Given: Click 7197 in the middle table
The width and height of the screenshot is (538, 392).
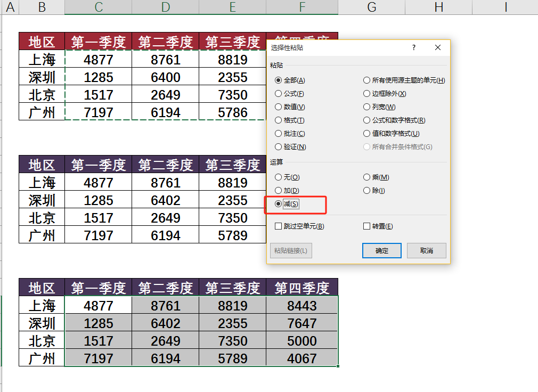Looking at the screenshot, I should click(x=99, y=235).
